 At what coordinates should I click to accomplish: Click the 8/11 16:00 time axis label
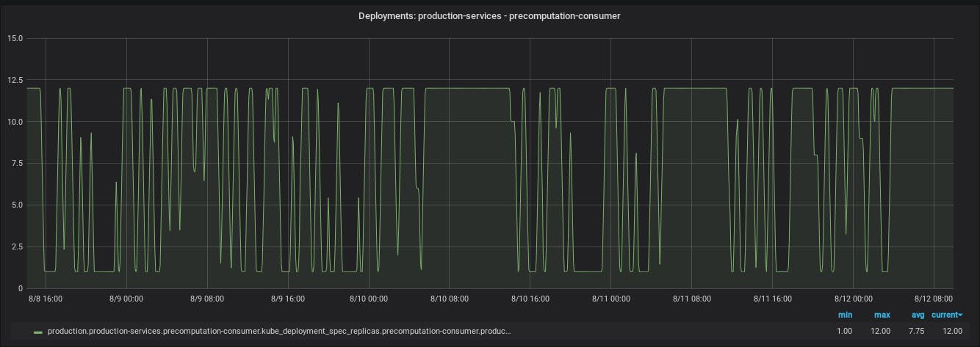pyautogui.click(x=772, y=299)
